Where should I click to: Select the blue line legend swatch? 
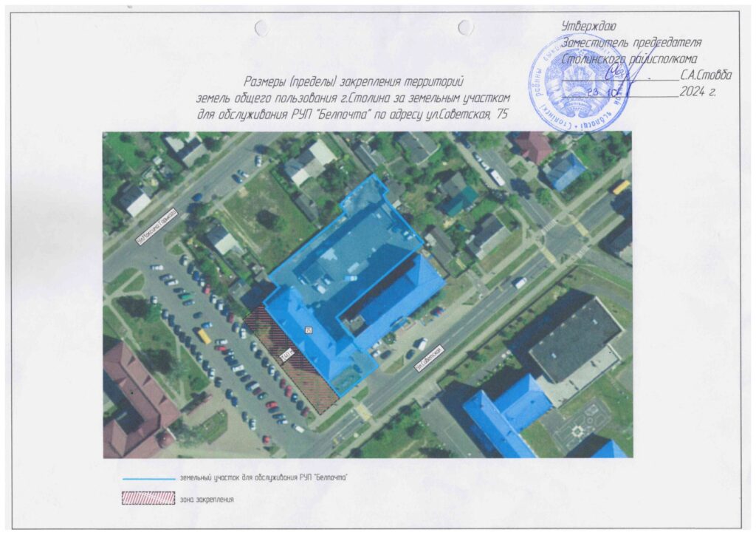point(148,478)
